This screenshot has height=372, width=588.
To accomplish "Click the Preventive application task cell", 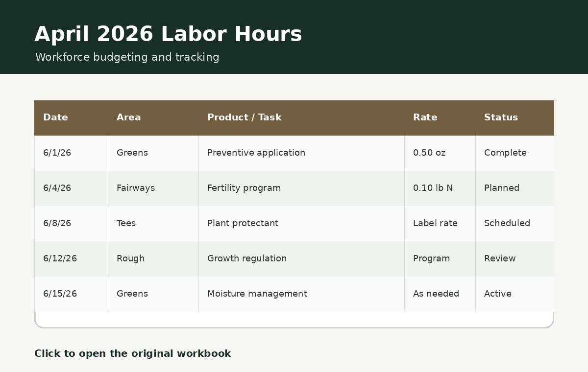I will [x=301, y=153].
